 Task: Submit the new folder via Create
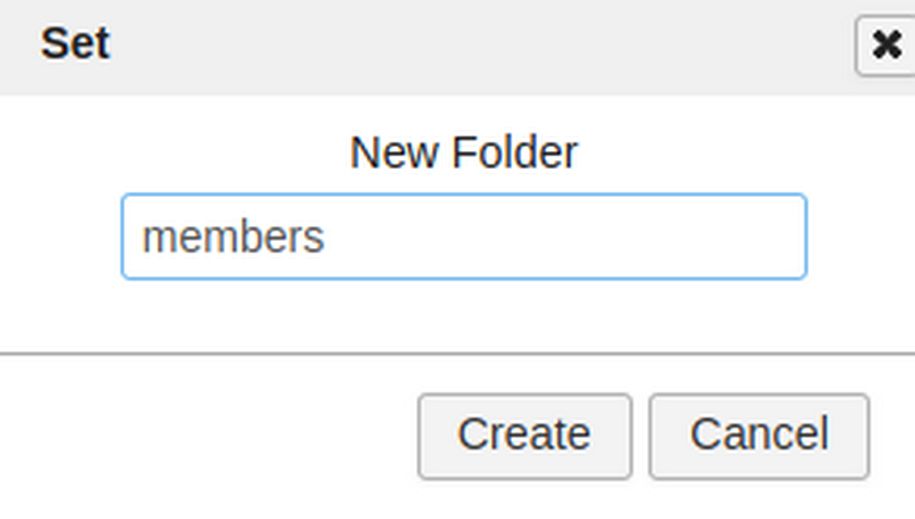pyautogui.click(x=524, y=435)
